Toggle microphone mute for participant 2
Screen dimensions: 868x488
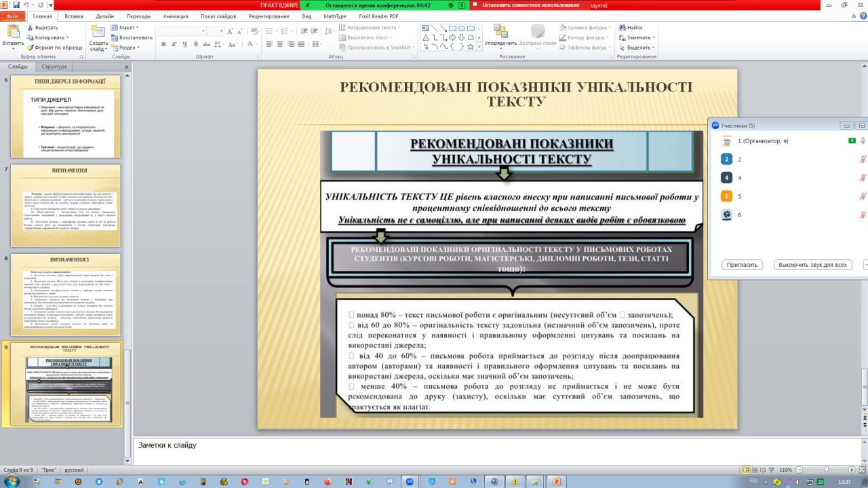point(863,159)
